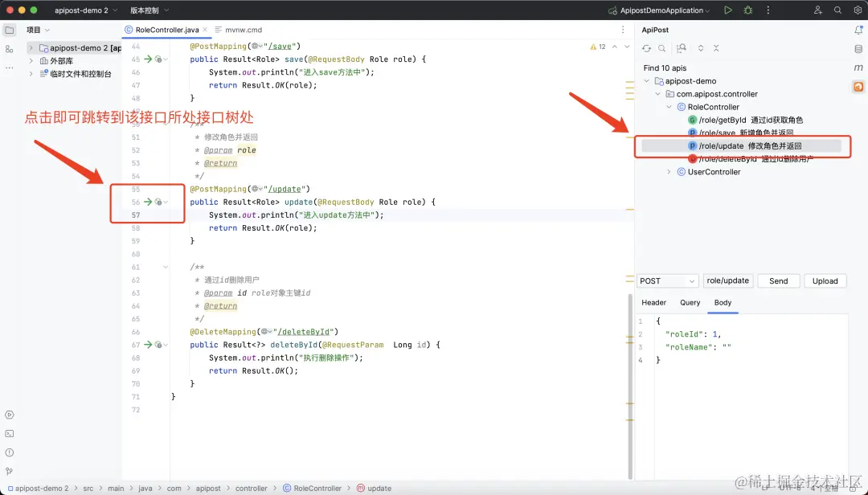Click the Upload button
868x495 pixels.
(825, 280)
